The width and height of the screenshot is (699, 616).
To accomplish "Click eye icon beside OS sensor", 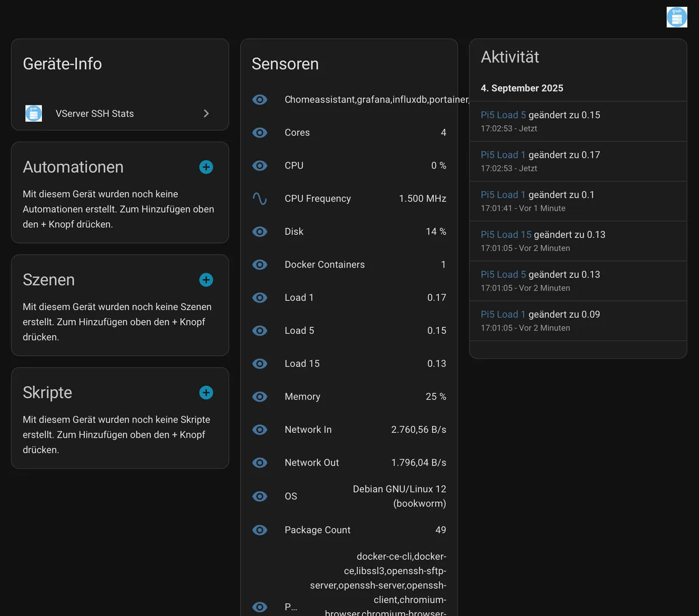I will 260,497.
